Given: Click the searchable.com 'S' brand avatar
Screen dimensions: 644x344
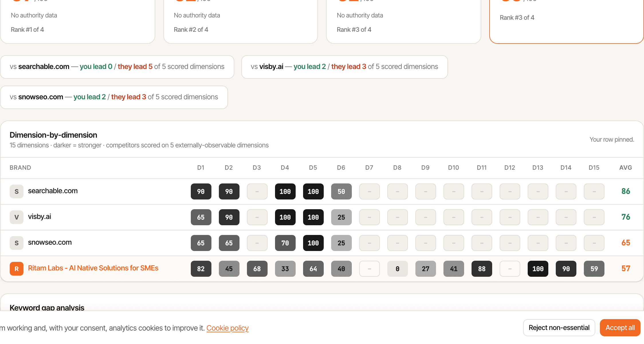Looking at the screenshot, I should [x=17, y=191].
